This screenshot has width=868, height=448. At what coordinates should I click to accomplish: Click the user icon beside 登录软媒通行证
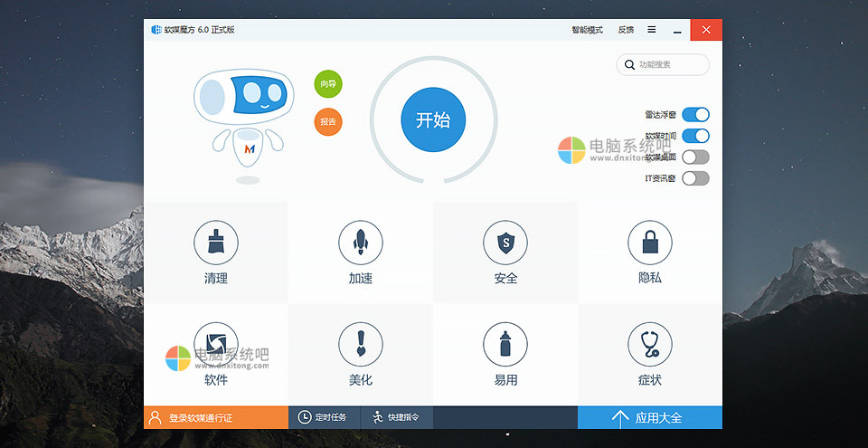click(156, 417)
